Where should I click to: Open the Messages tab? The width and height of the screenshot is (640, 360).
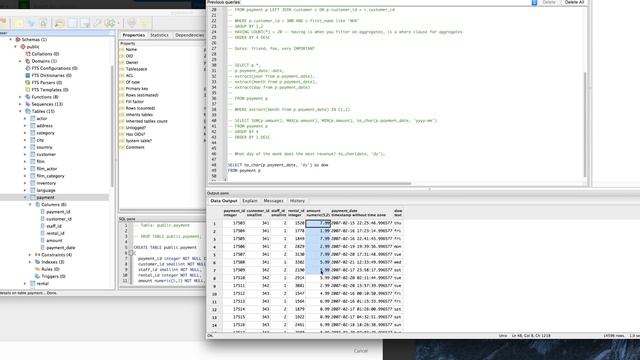click(273, 201)
